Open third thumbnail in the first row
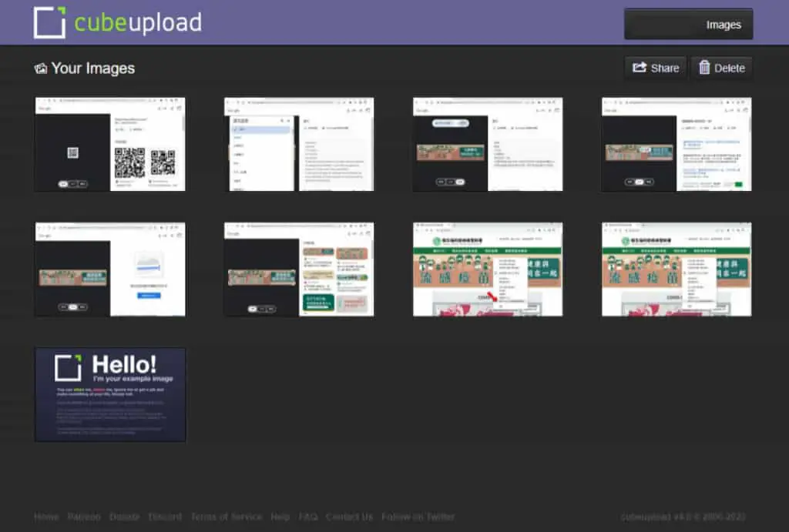Viewport: 789px width, 532px height. click(488, 144)
